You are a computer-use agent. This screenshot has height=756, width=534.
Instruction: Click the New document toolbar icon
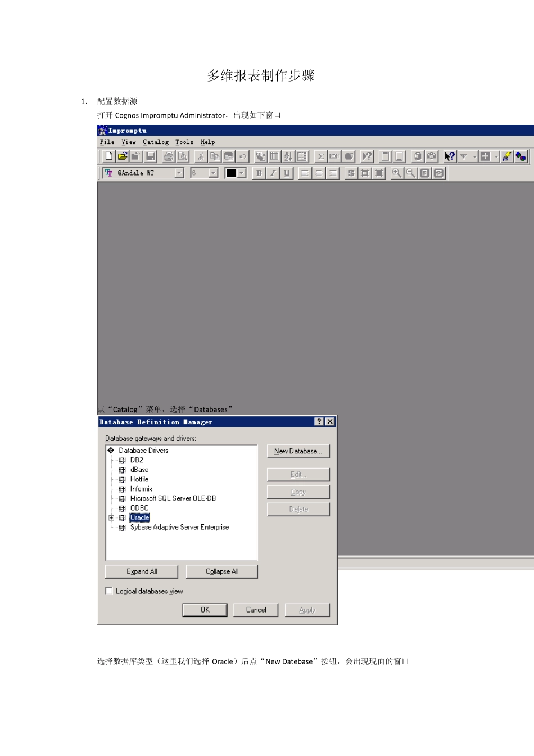pyautogui.click(x=109, y=156)
